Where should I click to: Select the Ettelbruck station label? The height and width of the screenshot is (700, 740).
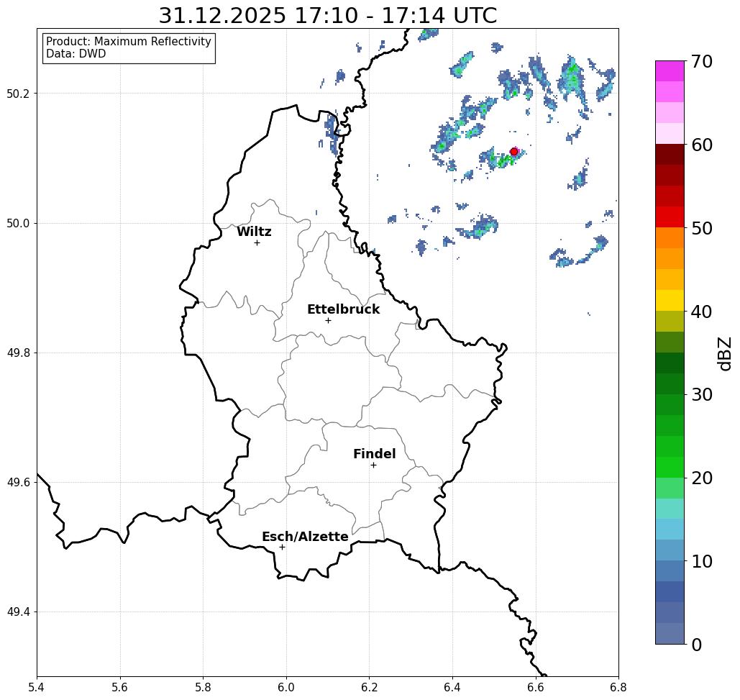click(x=344, y=309)
